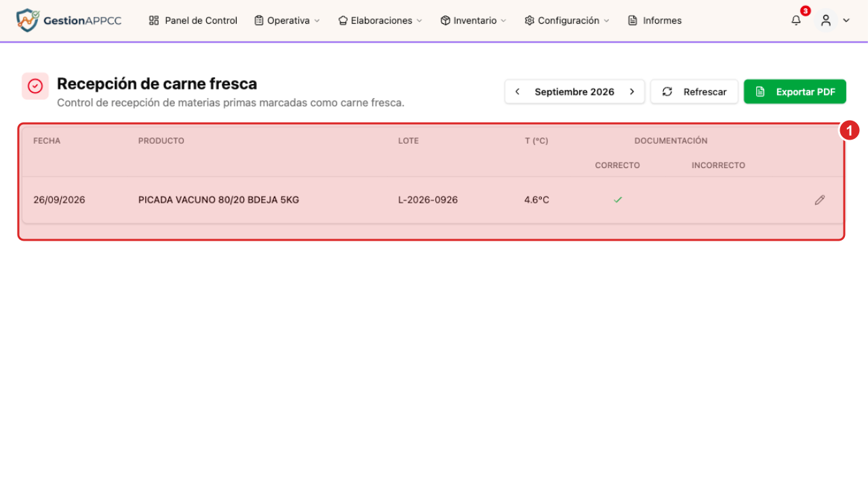Open the Inventario dropdown menu
Screen dimensions: 868x488
pos(473,20)
